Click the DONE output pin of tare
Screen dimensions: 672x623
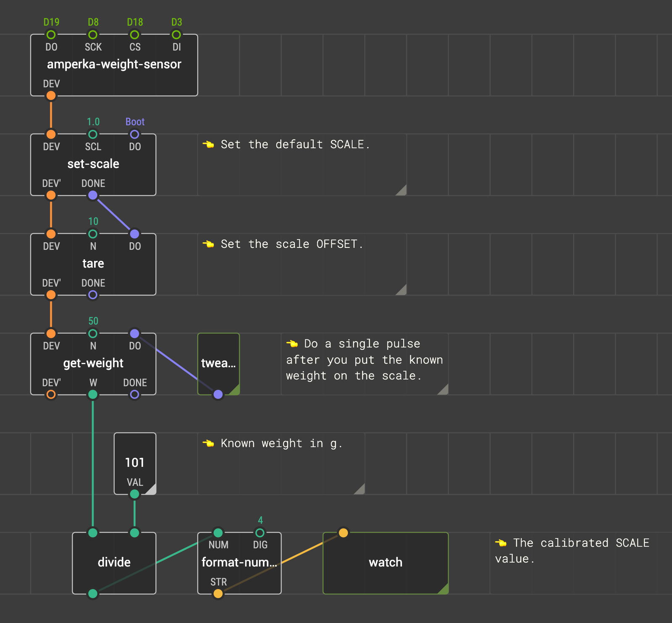pyautogui.click(x=93, y=295)
